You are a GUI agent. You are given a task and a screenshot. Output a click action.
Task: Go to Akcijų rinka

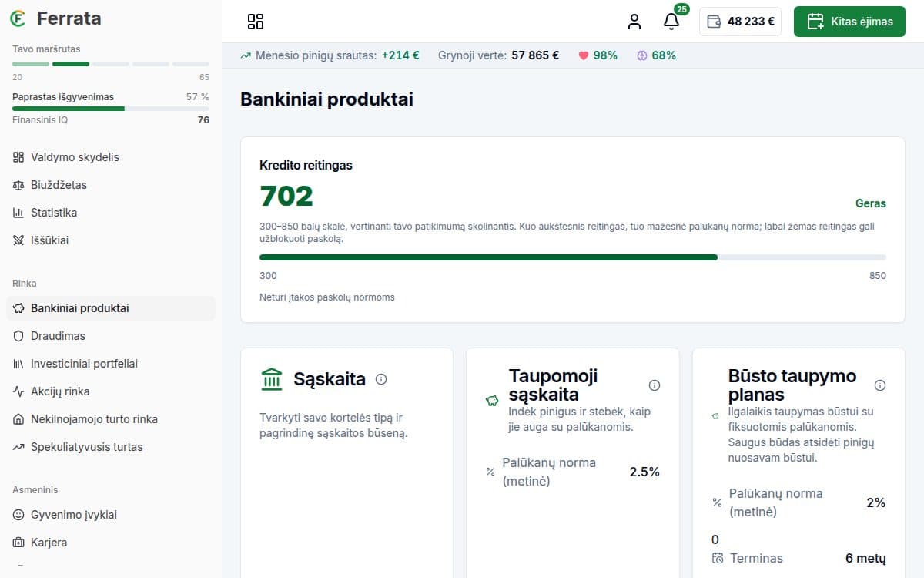point(111,391)
